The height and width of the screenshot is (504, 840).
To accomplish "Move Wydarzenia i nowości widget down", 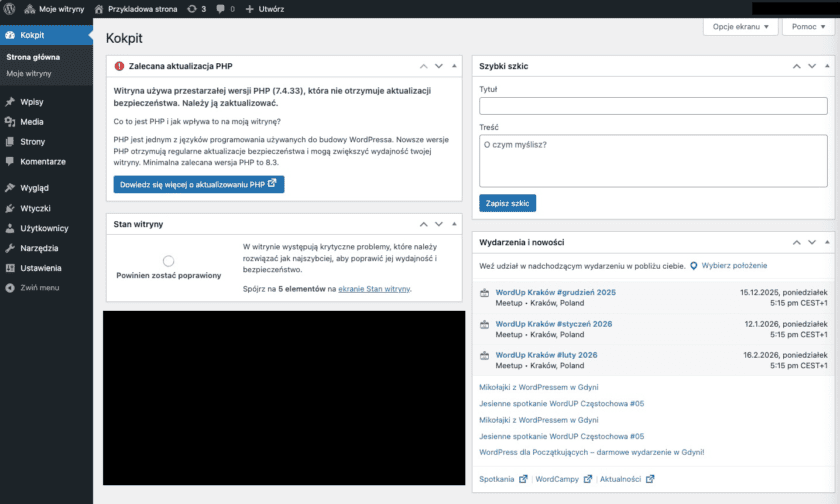I will tap(812, 243).
